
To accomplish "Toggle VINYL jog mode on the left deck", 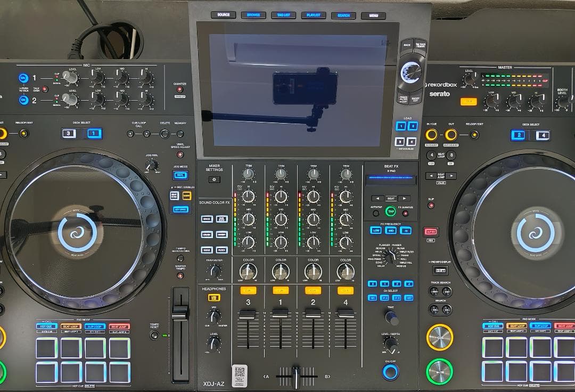I will point(181,174).
